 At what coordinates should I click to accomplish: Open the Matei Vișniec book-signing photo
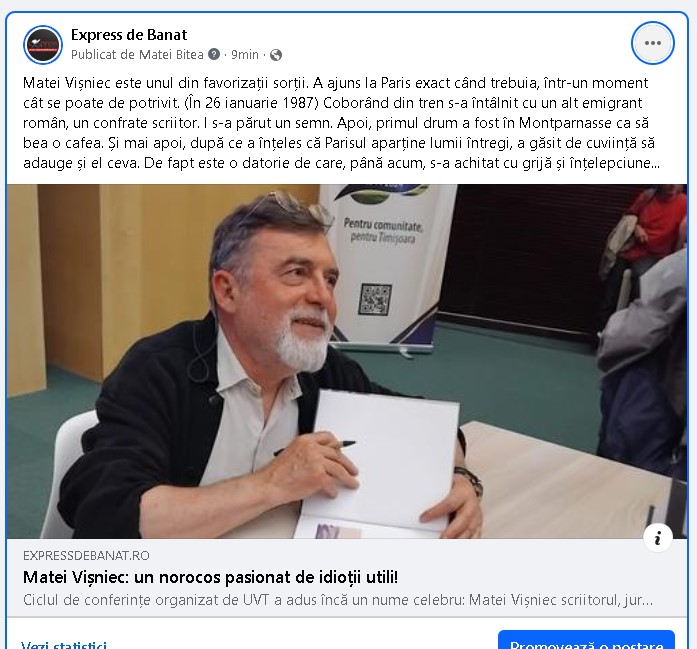click(347, 361)
